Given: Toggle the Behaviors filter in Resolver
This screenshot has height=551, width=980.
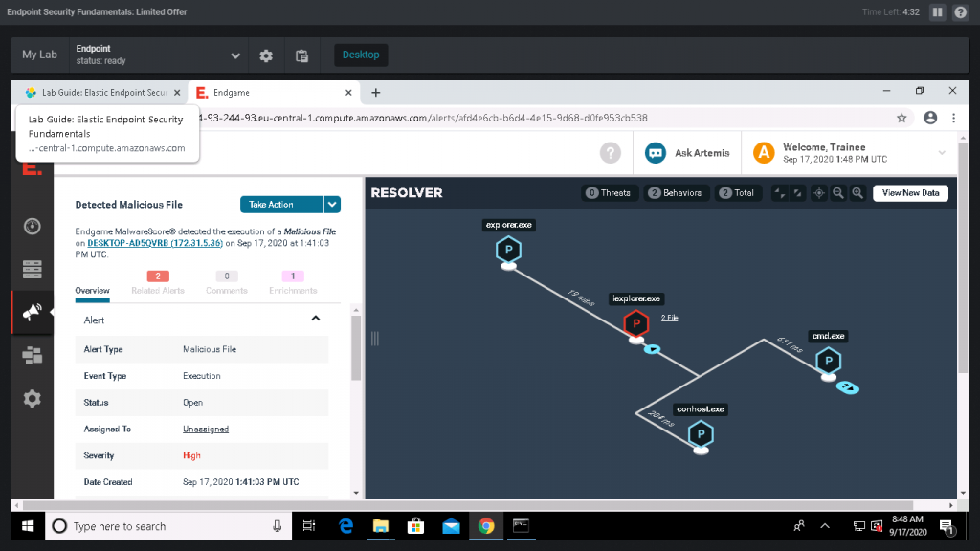Looking at the screenshot, I should click(x=676, y=193).
